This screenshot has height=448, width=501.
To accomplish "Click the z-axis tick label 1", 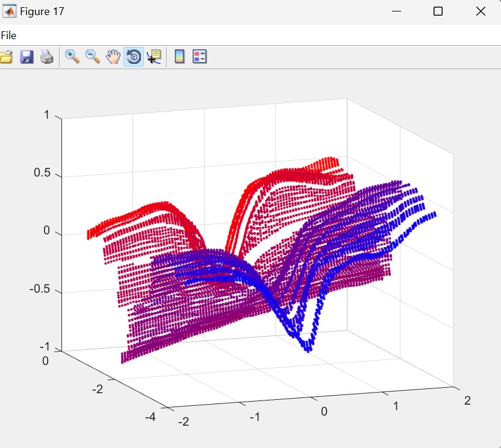I will pyautogui.click(x=46, y=115).
